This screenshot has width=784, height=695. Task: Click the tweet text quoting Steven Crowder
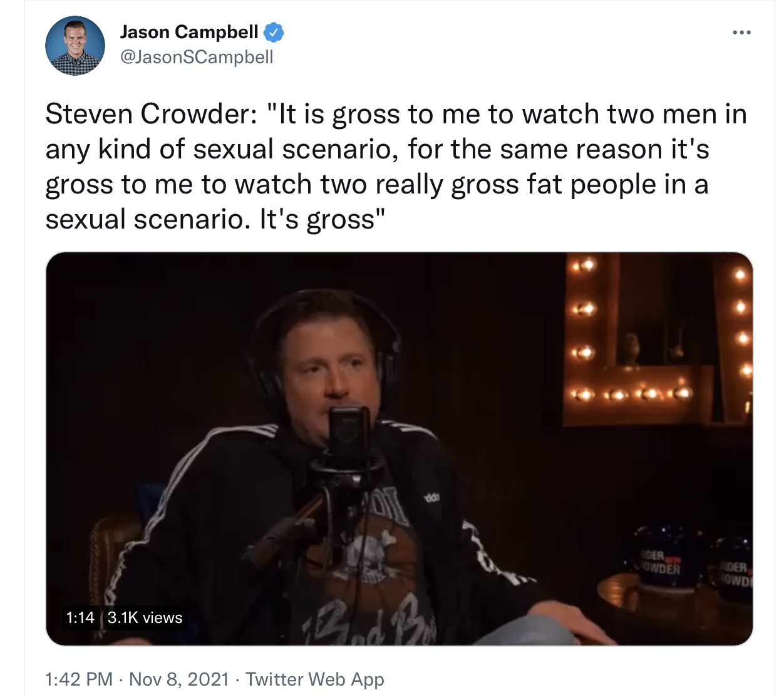pyautogui.click(x=396, y=167)
